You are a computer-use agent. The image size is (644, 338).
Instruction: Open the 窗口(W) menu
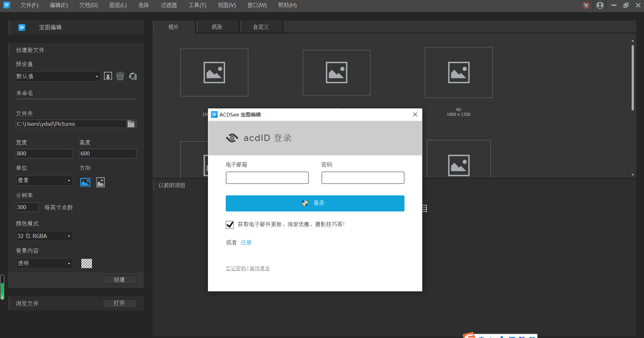pyautogui.click(x=257, y=5)
